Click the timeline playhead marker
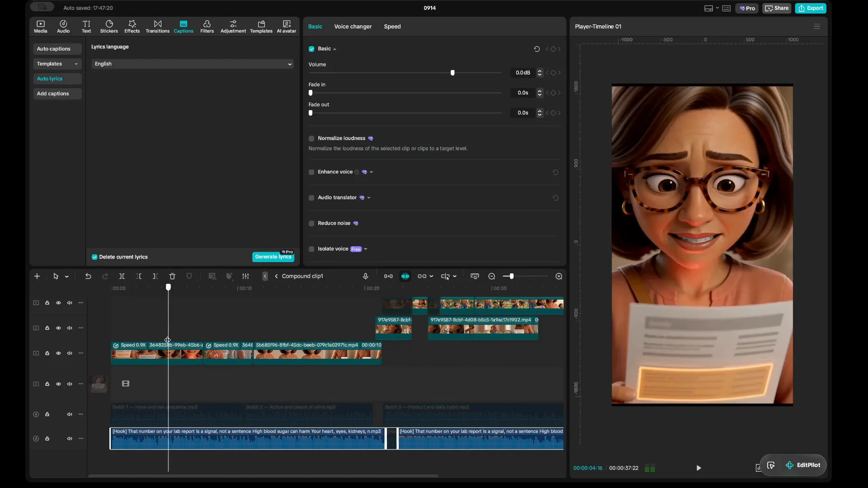 168,287
